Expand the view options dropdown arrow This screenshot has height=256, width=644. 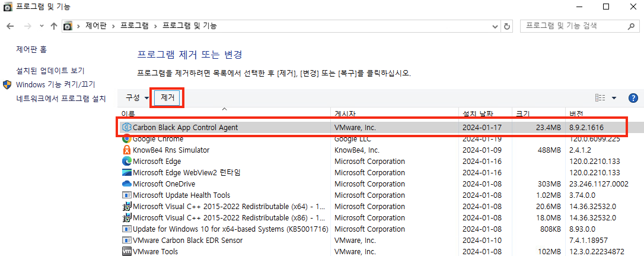coord(614,98)
